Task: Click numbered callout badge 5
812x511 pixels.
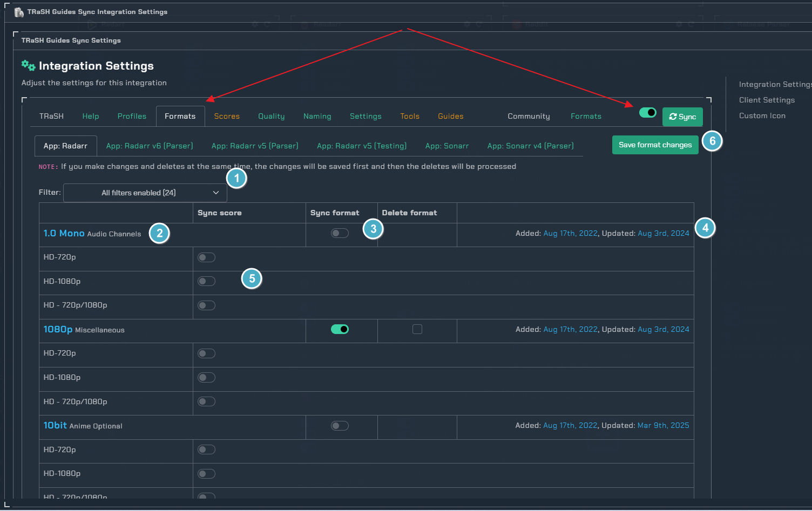Action: click(x=252, y=279)
